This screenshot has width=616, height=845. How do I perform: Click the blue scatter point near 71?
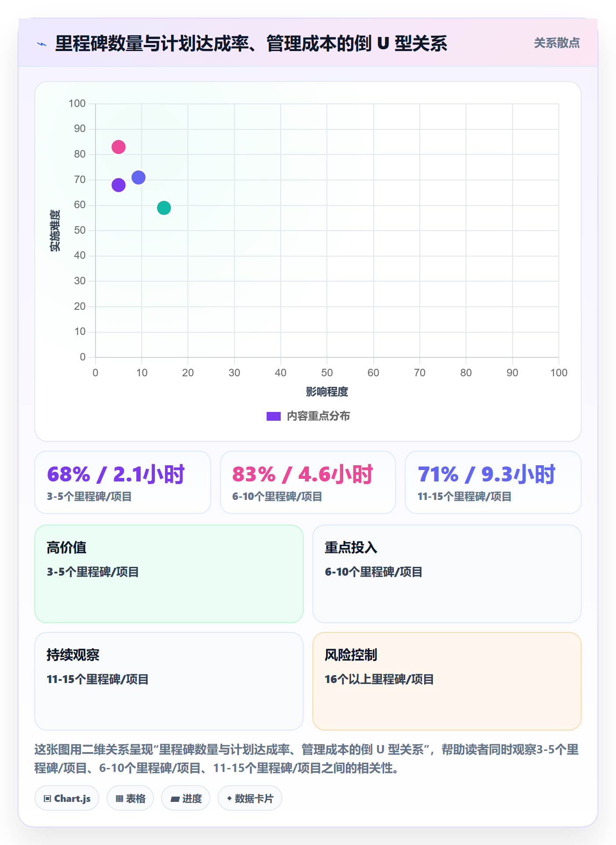(x=138, y=177)
